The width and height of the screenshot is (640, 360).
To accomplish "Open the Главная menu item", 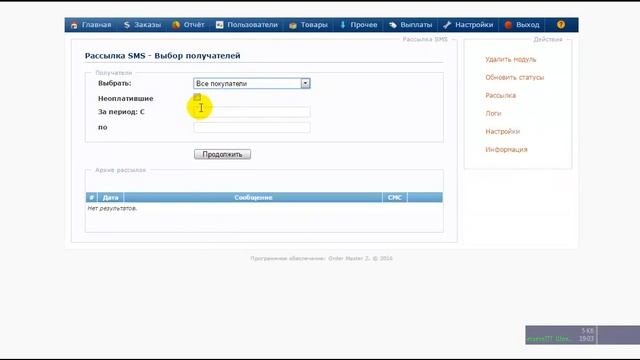I will tap(96, 25).
